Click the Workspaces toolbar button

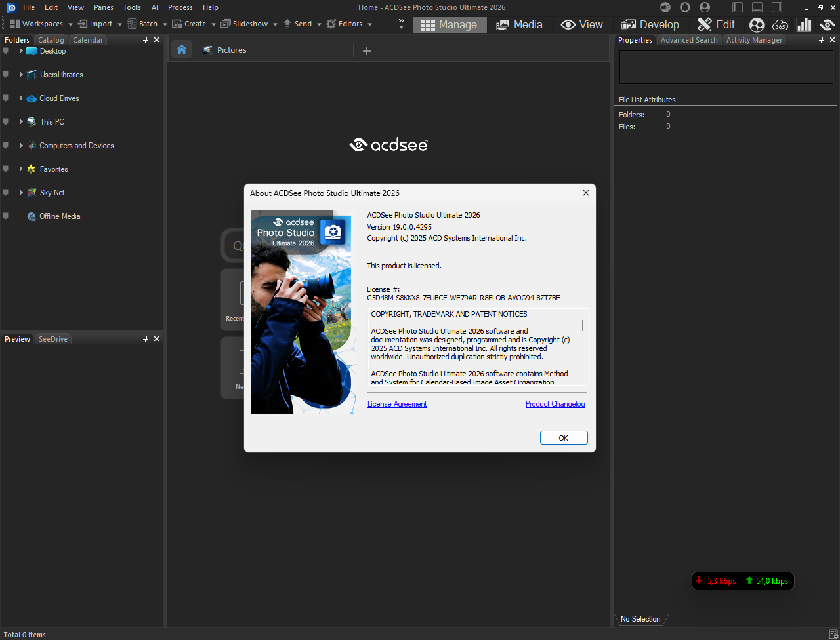[x=37, y=24]
